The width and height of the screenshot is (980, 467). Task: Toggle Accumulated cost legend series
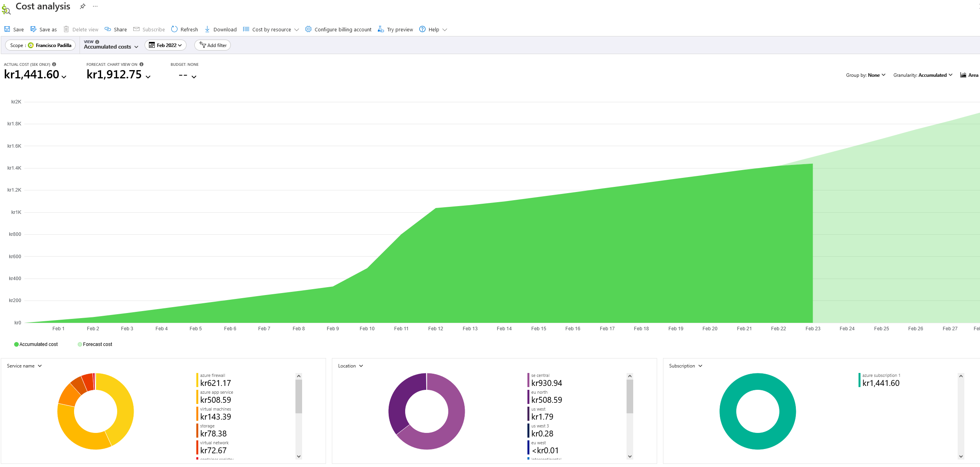[36, 344]
